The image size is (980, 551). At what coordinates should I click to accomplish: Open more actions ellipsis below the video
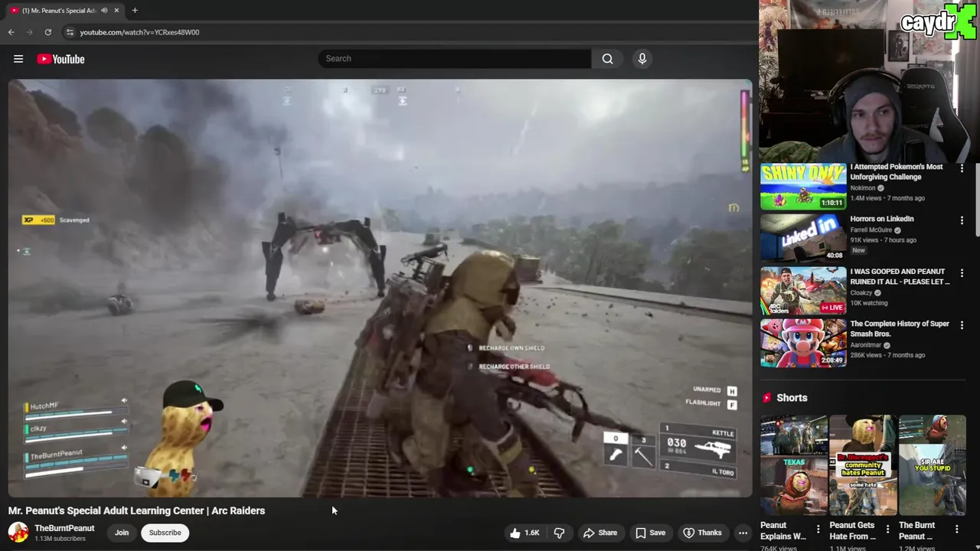point(743,533)
